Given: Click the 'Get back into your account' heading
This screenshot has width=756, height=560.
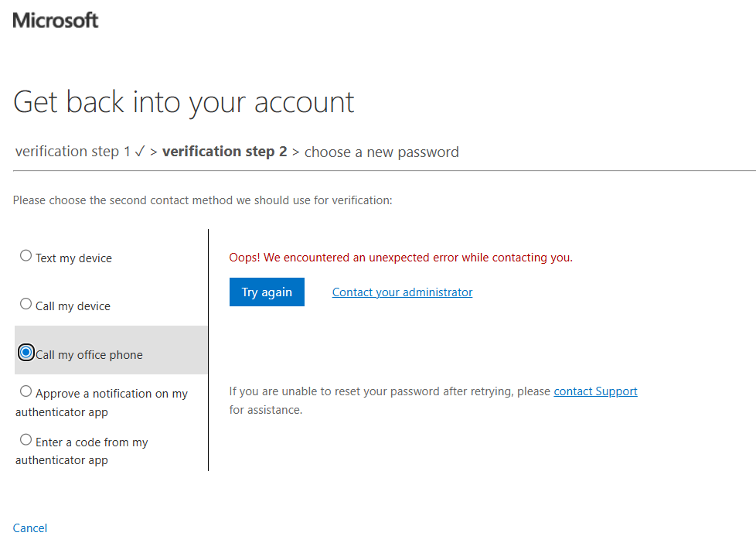Looking at the screenshot, I should (x=184, y=102).
